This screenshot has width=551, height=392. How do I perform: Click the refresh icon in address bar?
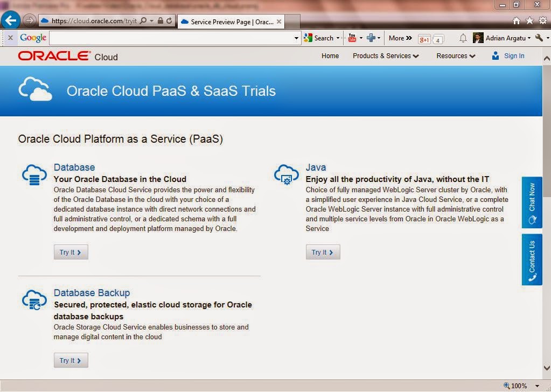pyautogui.click(x=169, y=20)
